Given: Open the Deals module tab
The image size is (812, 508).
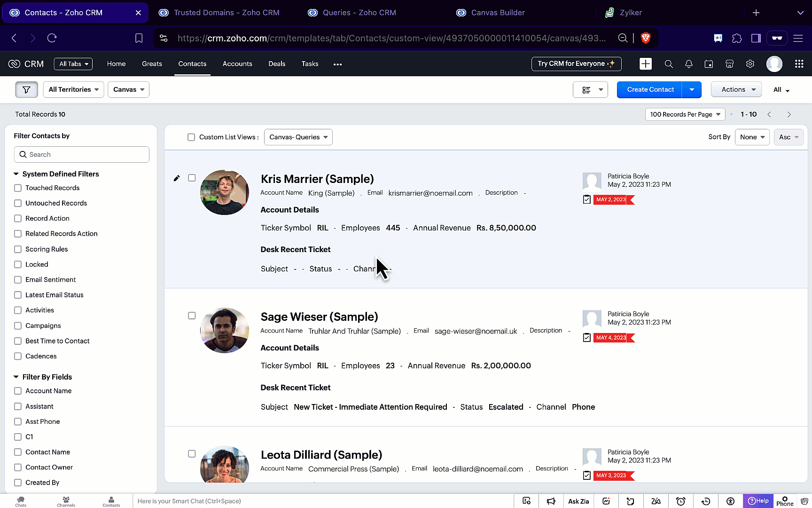Looking at the screenshot, I should click(x=277, y=64).
